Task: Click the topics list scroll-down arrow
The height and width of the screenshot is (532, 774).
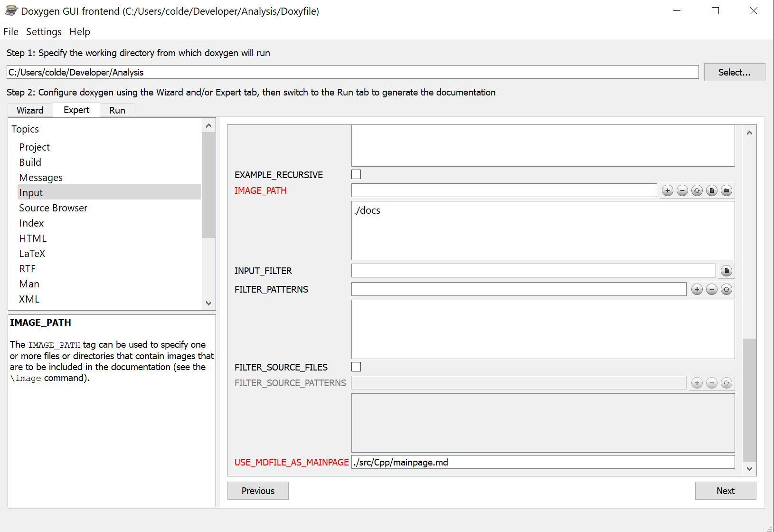Action: pos(208,303)
